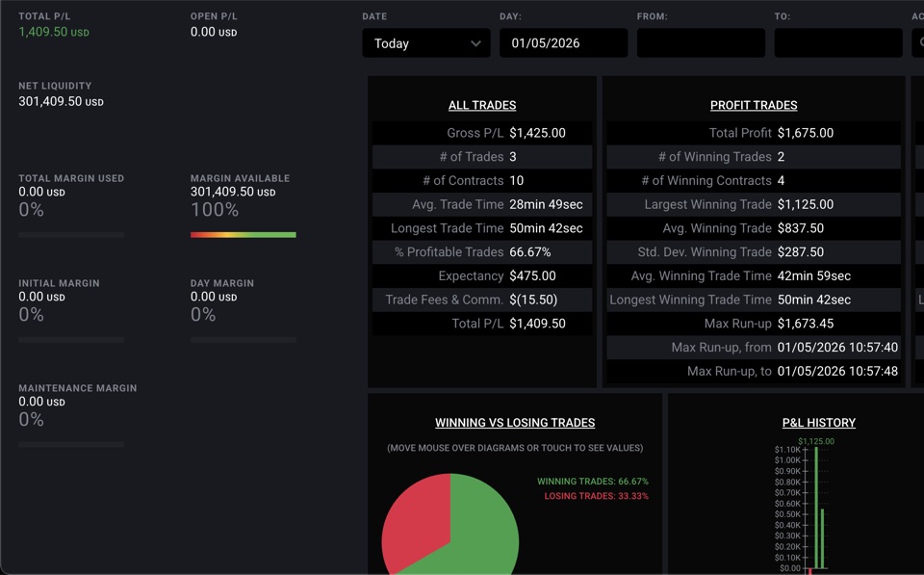Click the Total Margin Used progress bar
This screenshot has height=575, width=924.
70,235
